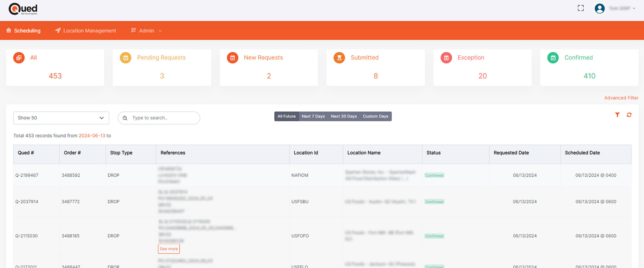Click the search magnifier icon
The image size is (644, 268).
point(125,118)
